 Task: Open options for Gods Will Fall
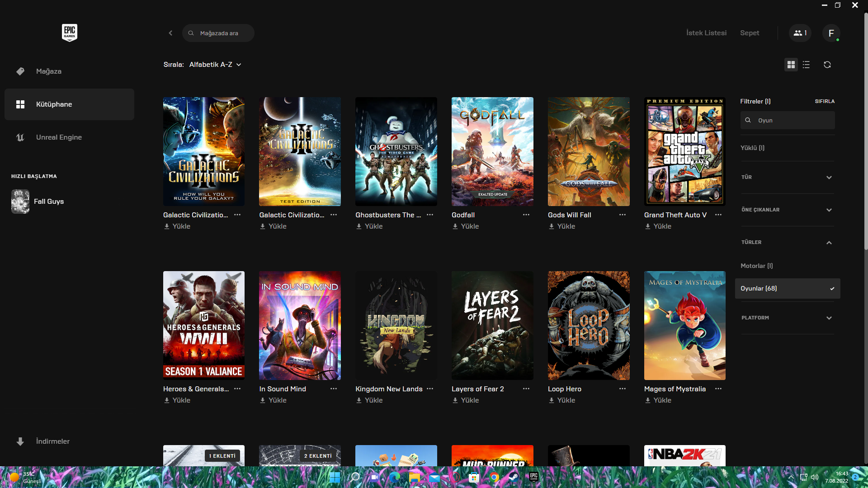622,215
